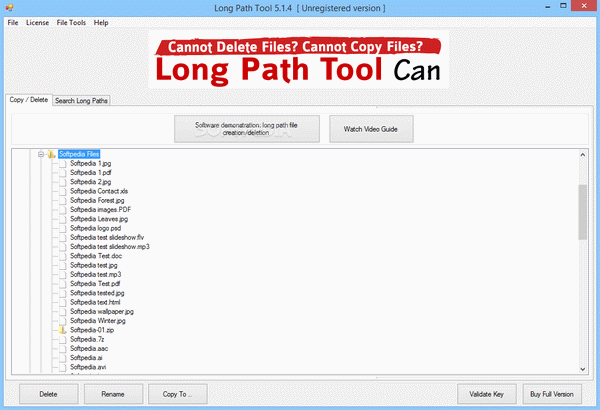Select Softpedia wallpaper.jpg in the tree
This screenshot has height=410, width=600.
pos(102,312)
